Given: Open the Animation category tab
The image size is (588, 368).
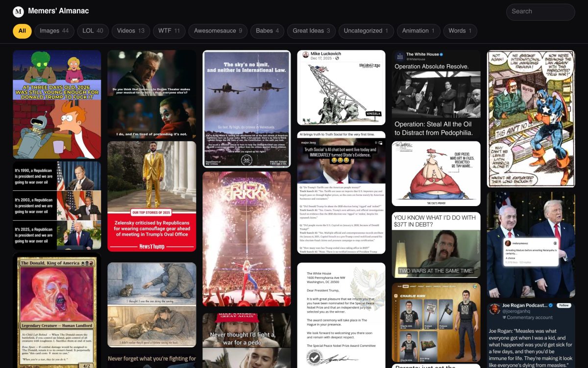Looking at the screenshot, I should (x=418, y=31).
